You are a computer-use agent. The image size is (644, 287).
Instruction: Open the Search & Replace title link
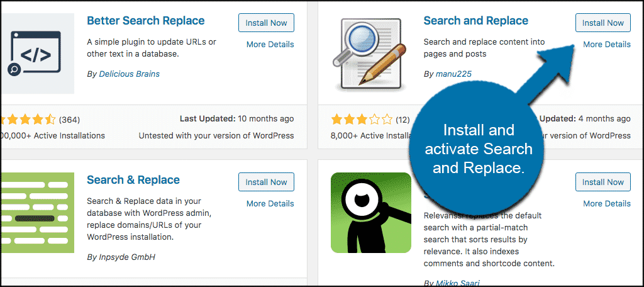[133, 179]
